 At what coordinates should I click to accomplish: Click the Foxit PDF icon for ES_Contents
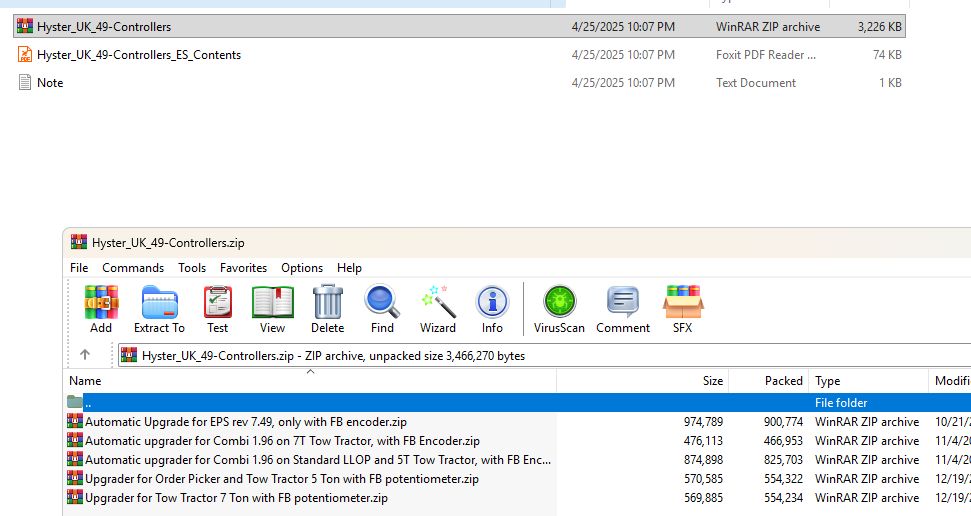click(x=25, y=55)
